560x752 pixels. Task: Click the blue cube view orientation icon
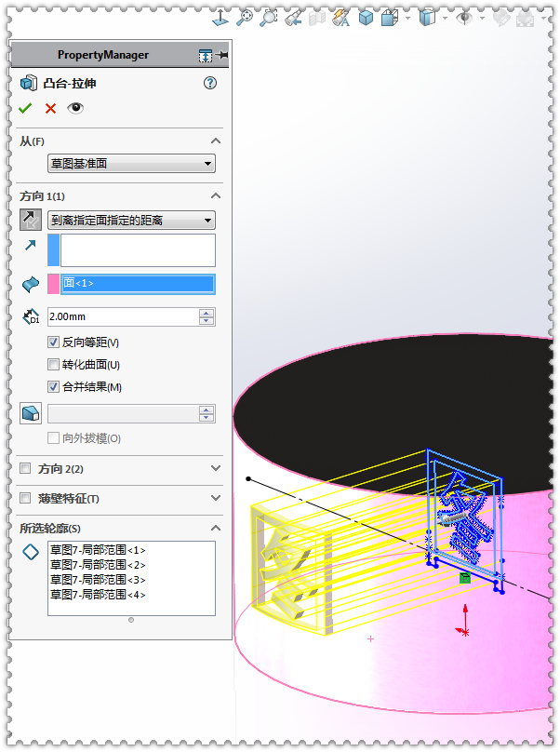tap(366, 19)
